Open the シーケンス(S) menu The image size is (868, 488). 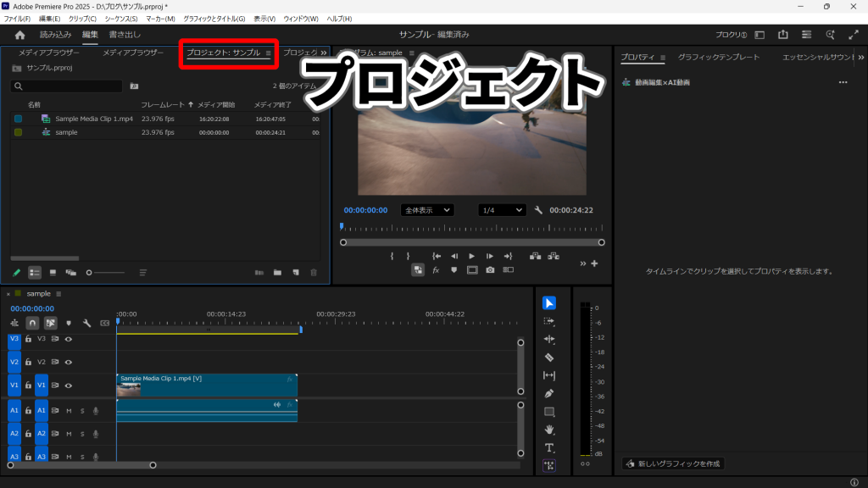point(121,19)
